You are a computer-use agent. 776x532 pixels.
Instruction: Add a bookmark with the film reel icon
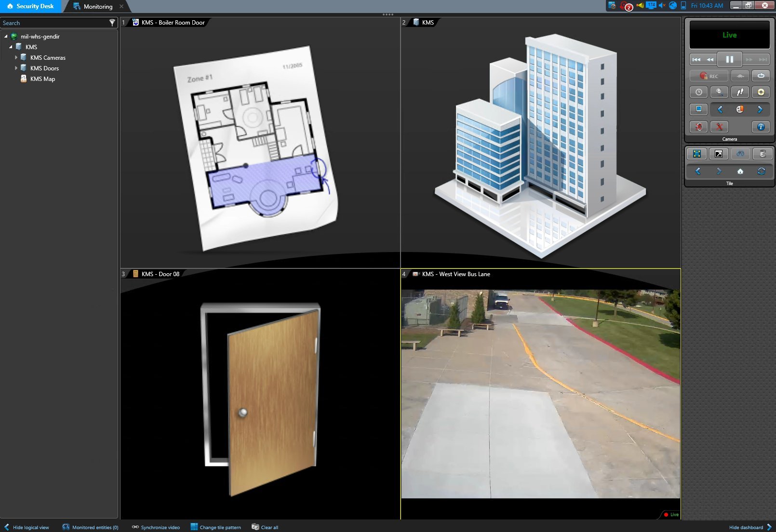point(740,109)
